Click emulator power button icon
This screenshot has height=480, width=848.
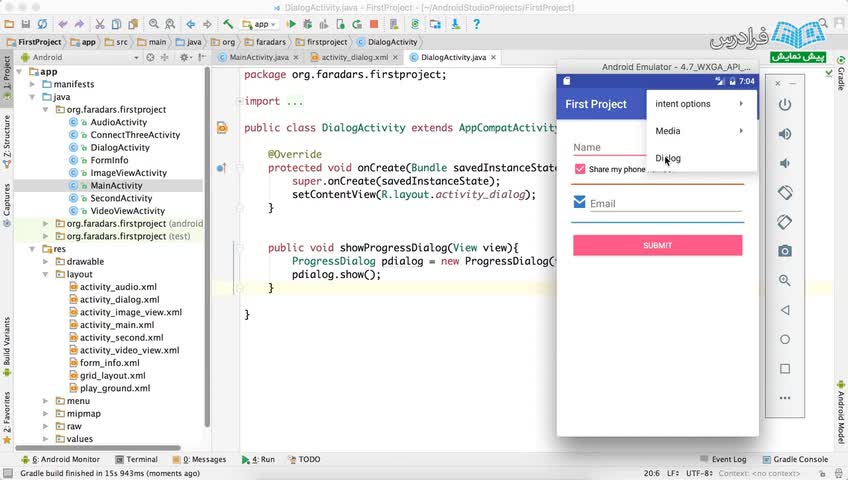tap(785, 105)
